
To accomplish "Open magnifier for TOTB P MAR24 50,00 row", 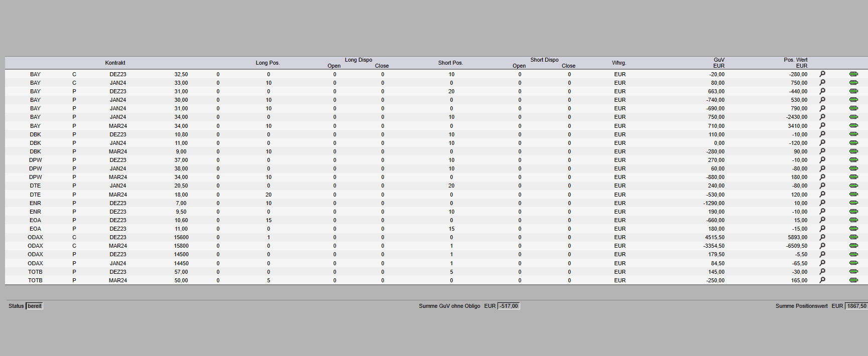I will point(822,280).
